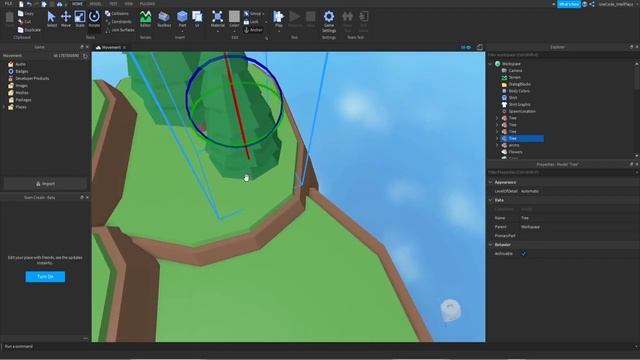This screenshot has width=640, height=360.
Task: Toggle the Collisions option
Action: [x=116, y=13]
